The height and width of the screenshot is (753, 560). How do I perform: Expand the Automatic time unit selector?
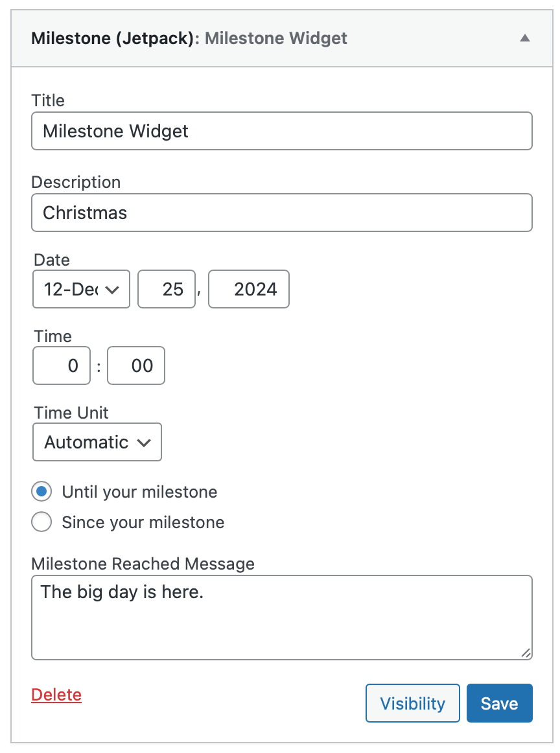[x=97, y=442]
